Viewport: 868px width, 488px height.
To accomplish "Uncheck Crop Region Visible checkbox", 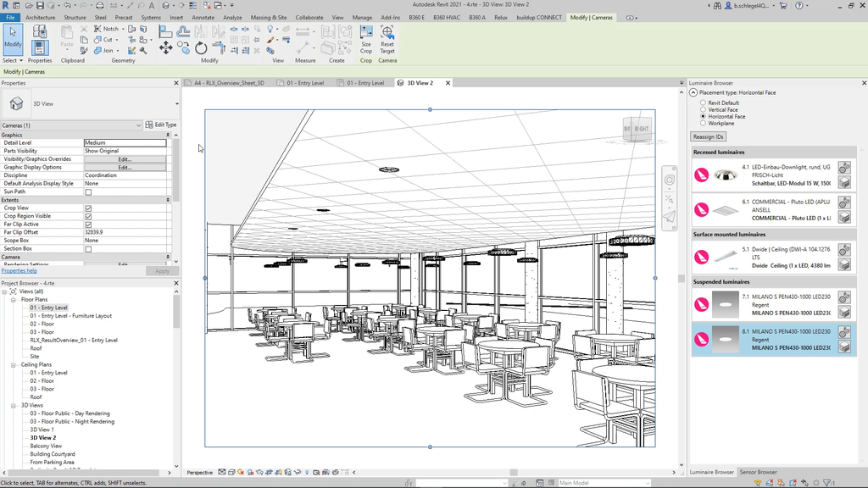I will tap(88, 216).
